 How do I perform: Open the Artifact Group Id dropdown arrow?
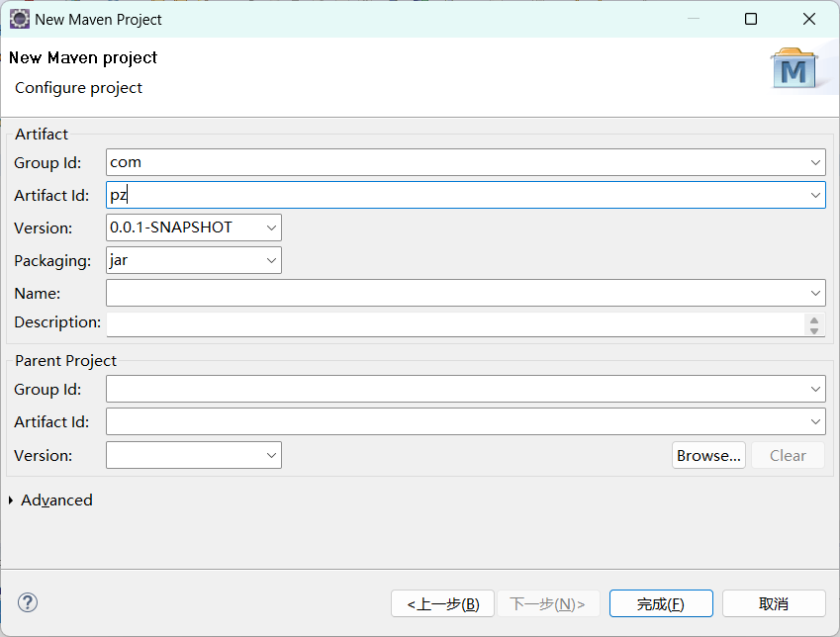coord(815,162)
